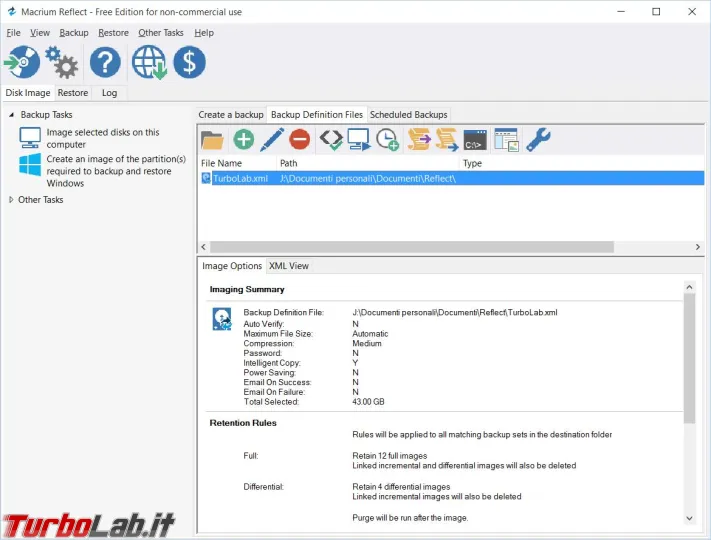Open settings with the gears icon

62,62
